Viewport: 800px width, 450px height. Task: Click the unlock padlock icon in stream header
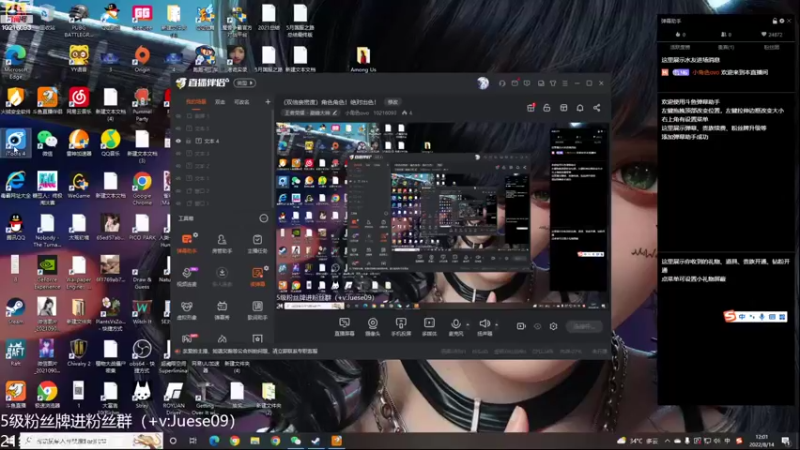[546, 108]
